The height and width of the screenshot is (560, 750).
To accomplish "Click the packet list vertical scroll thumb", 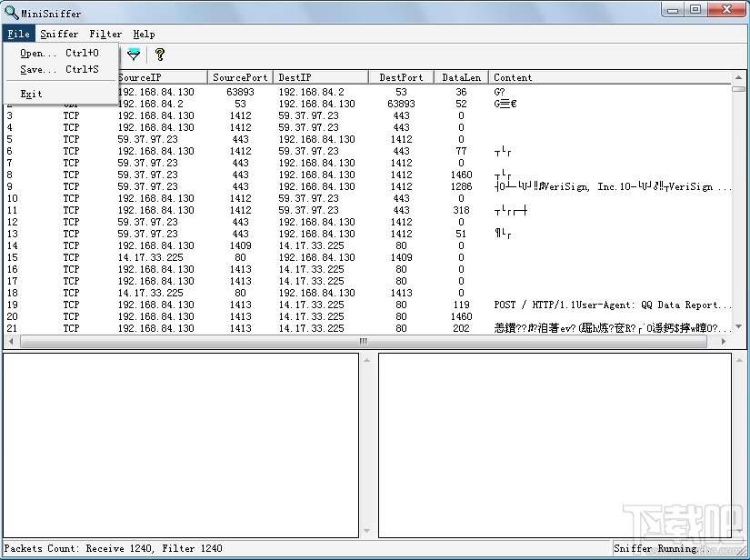I will click(738, 88).
